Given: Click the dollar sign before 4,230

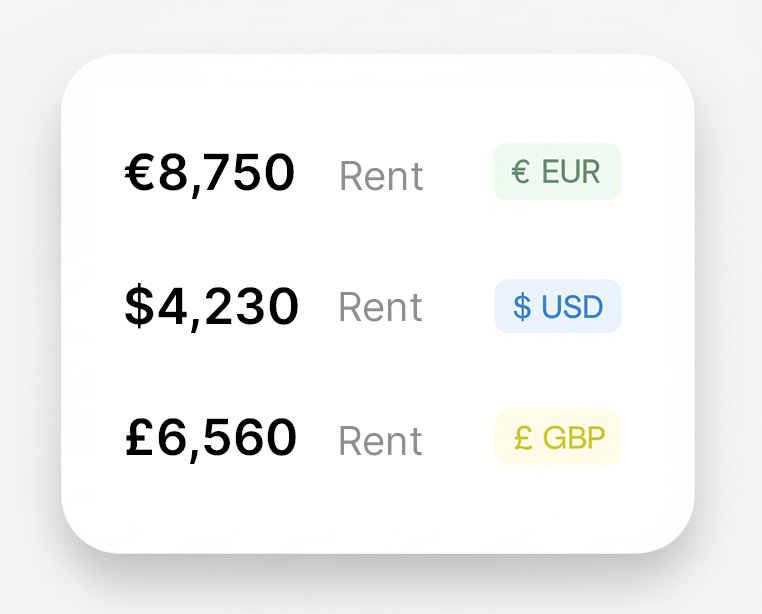Looking at the screenshot, I should (x=141, y=306).
